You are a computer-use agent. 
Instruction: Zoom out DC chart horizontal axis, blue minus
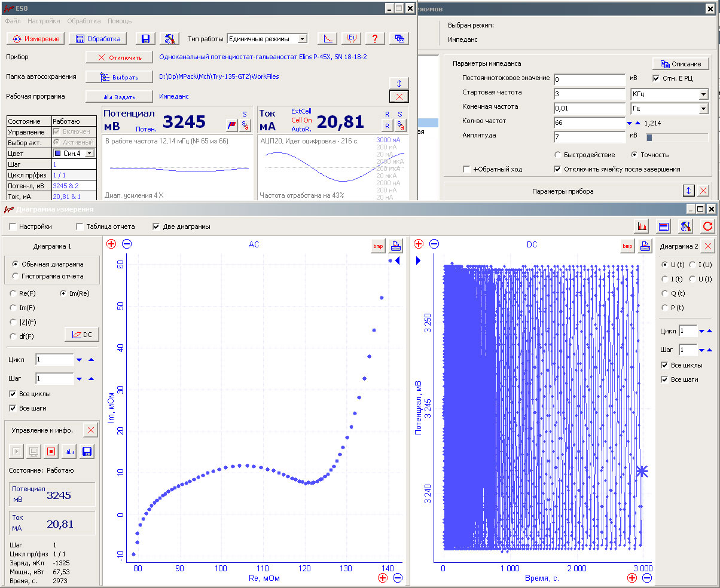[647, 578]
